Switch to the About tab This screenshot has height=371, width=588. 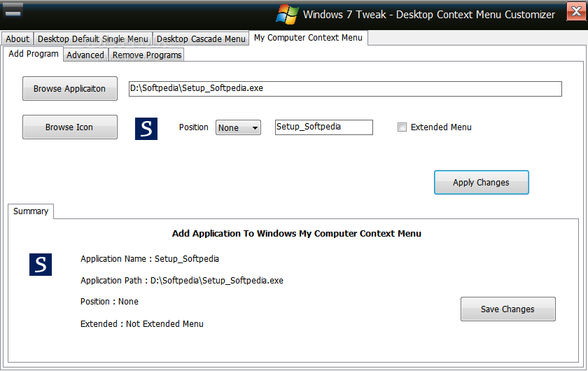[17, 39]
